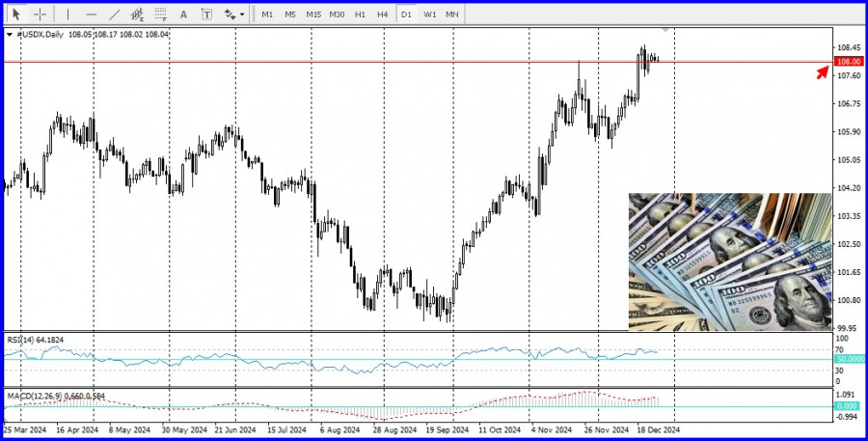Image resolution: width=868 pixels, height=441 pixels.
Task: Select the D1 daily timeframe
Action: [x=406, y=14]
